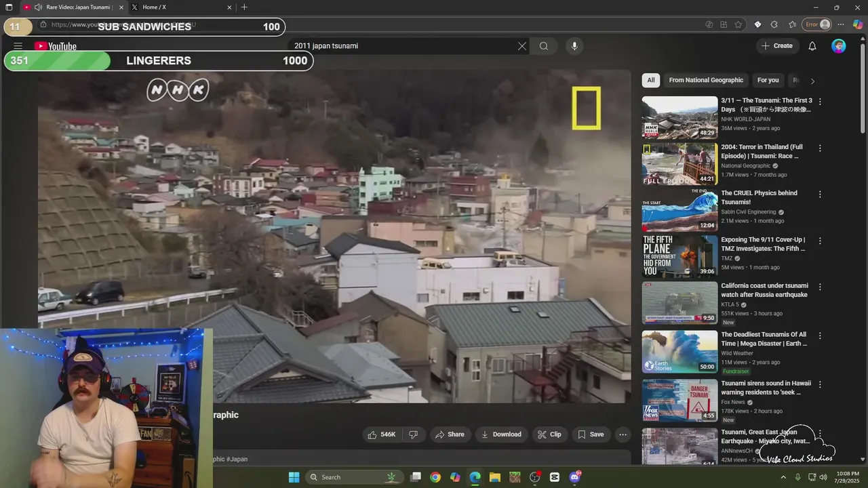The width and height of the screenshot is (868, 488).
Task: Launch Google Chrome from the taskbar
Action: click(x=435, y=477)
